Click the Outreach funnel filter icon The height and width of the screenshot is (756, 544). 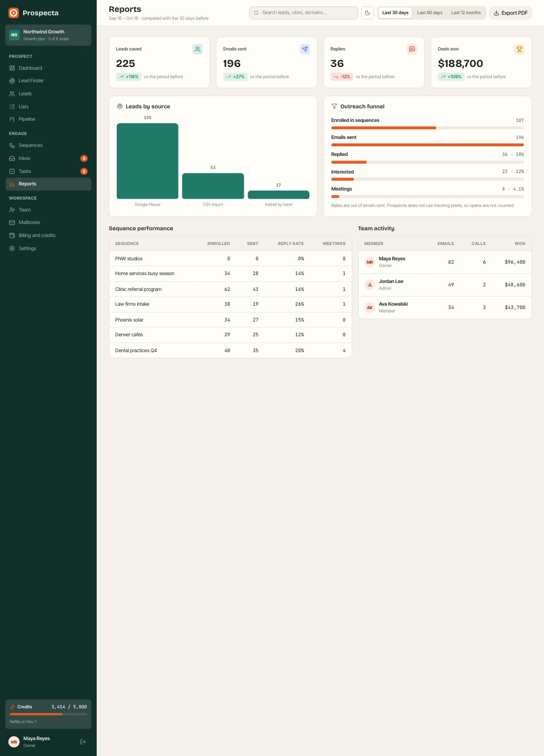point(334,106)
